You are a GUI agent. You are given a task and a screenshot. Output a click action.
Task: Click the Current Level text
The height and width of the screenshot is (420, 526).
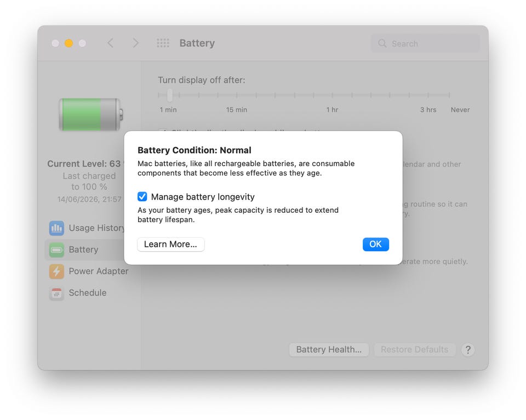(x=85, y=163)
